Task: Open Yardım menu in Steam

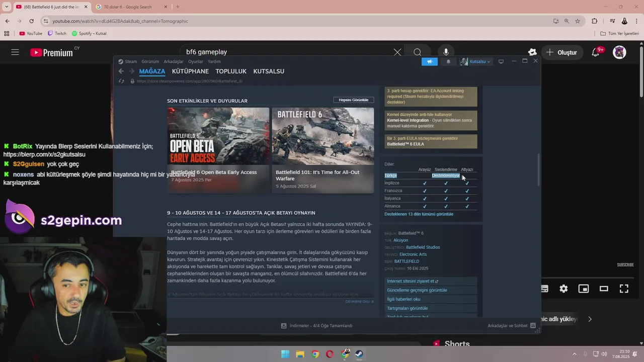Action: tap(214, 61)
